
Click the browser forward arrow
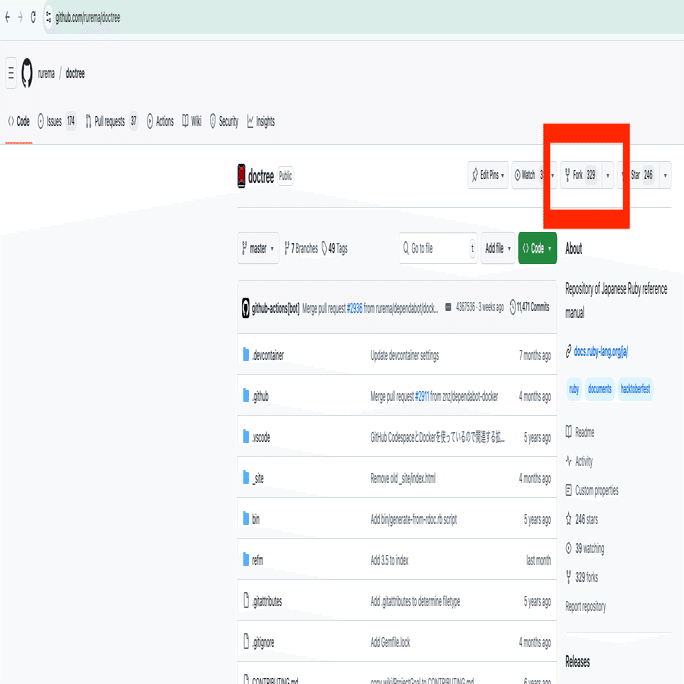pos(20,17)
